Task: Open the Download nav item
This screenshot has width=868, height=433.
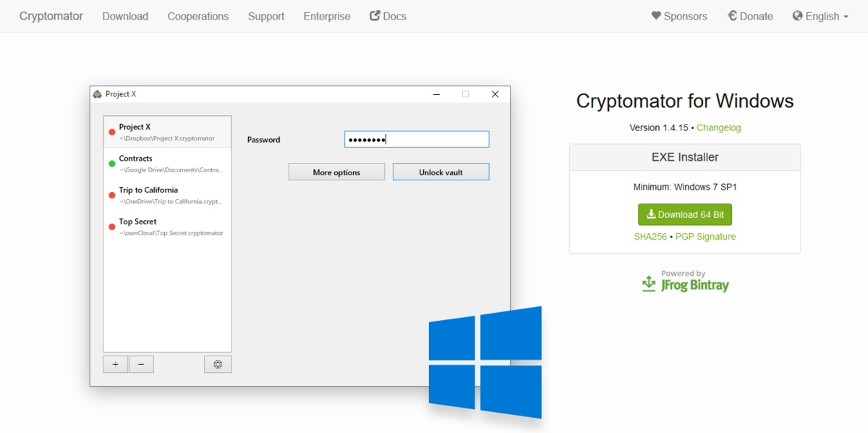Action: coord(125,16)
